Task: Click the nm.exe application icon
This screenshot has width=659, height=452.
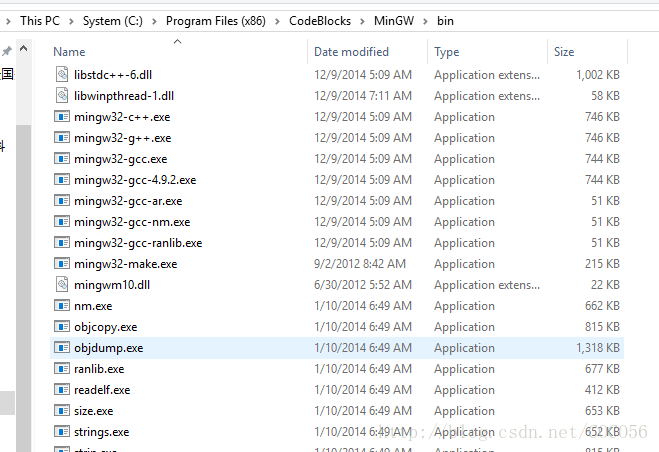Action: click(62, 306)
